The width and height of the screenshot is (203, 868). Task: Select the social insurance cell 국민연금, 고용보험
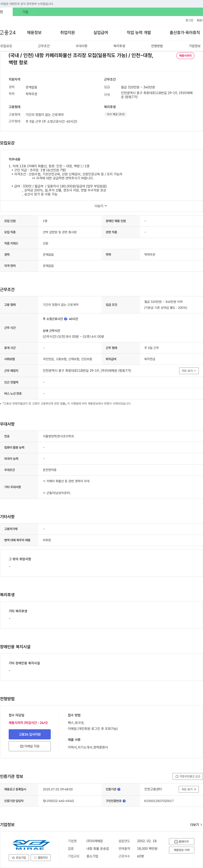coord(67,359)
